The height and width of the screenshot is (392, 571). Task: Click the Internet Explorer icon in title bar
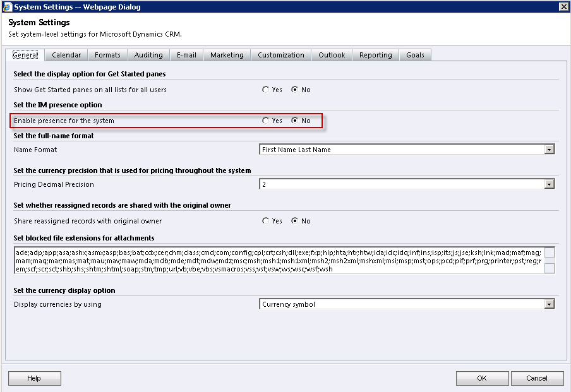(x=6, y=7)
